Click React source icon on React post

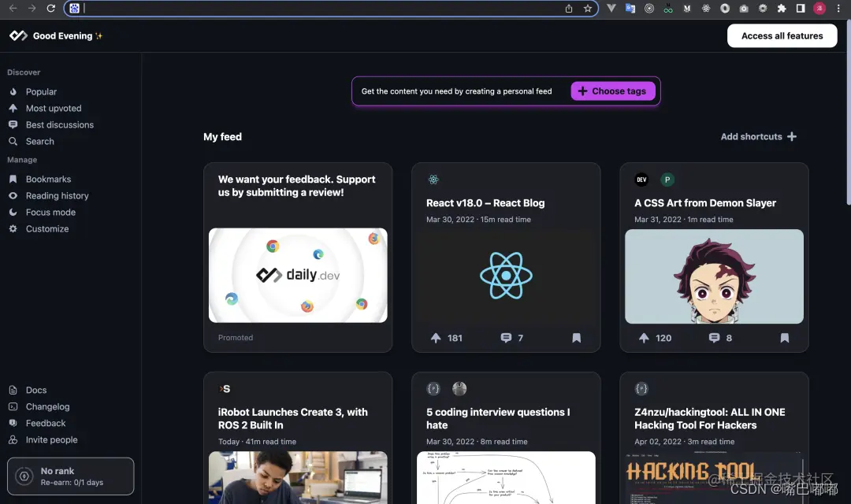tap(433, 180)
